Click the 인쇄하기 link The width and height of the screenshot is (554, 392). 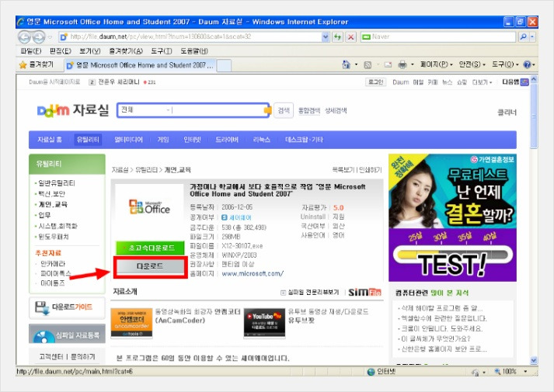tap(371, 170)
